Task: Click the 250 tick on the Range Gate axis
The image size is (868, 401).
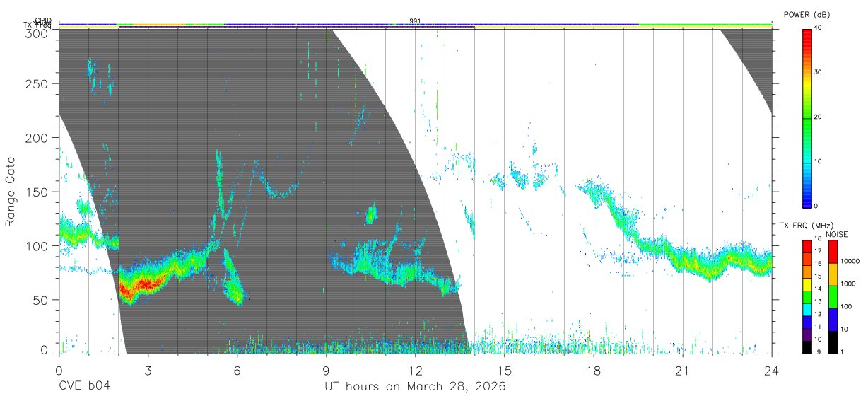Action: coord(37,84)
